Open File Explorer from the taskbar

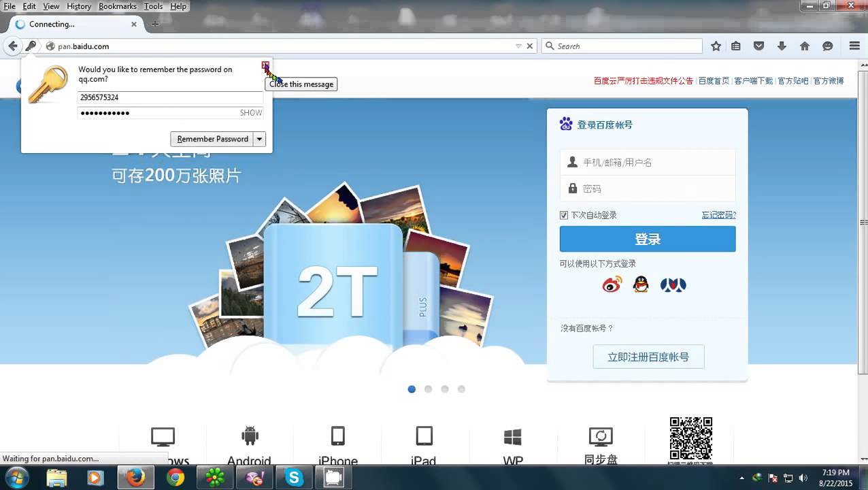(x=57, y=478)
